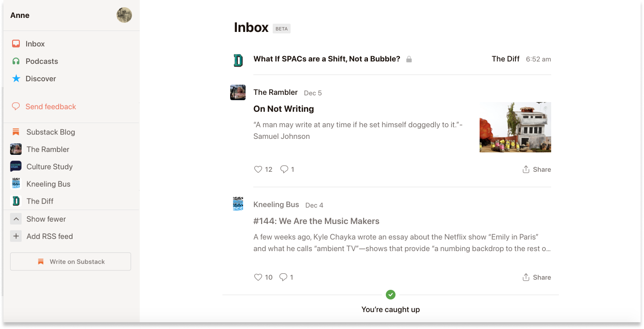Open Discover via the star icon

[x=16, y=78]
